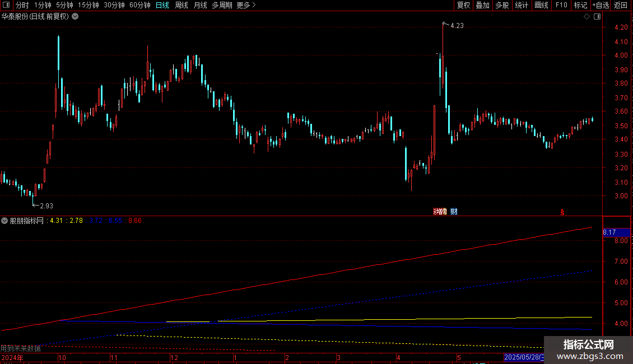Click the 财 financial report marker

(454, 212)
